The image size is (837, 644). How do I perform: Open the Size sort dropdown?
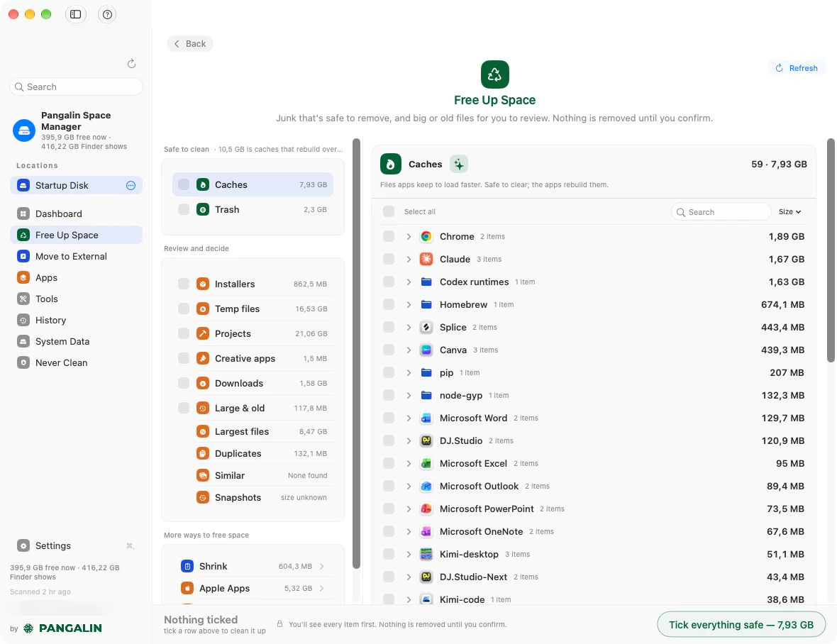pyautogui.click(x=789, y=212)
